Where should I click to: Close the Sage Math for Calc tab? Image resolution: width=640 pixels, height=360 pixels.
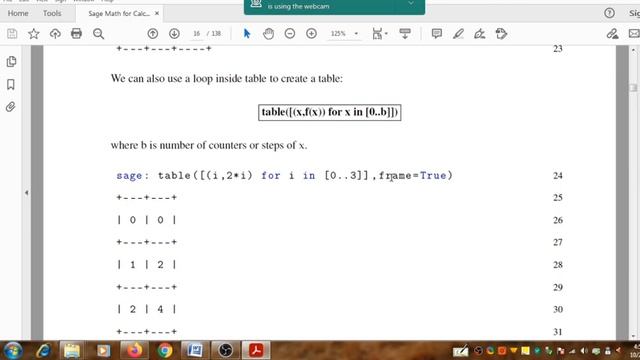(x=157, y=13)
